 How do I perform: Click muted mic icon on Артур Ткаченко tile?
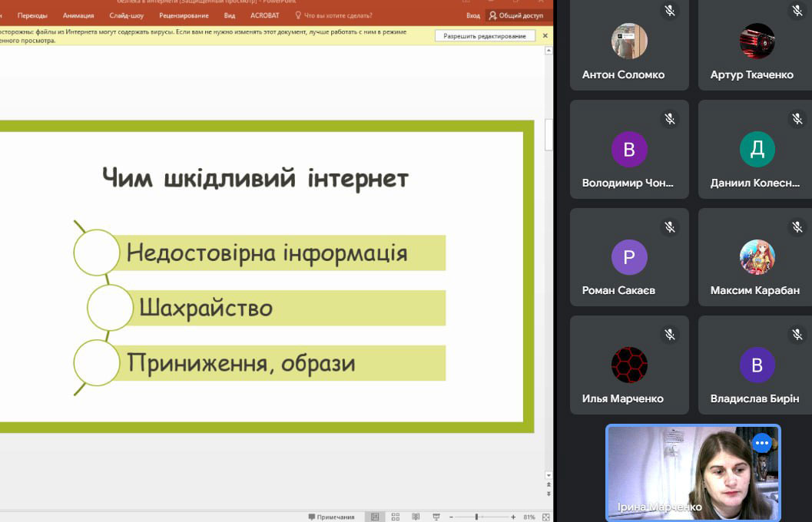[x=797, y=10]
